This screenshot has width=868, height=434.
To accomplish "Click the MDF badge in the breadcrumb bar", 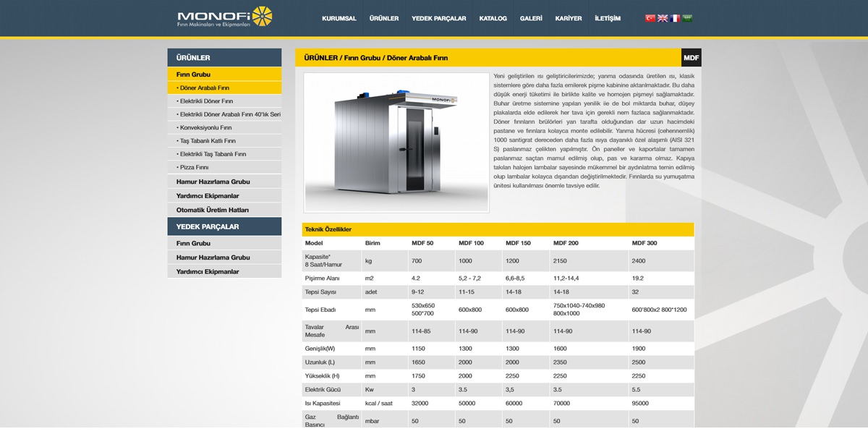I will (692, 58).
